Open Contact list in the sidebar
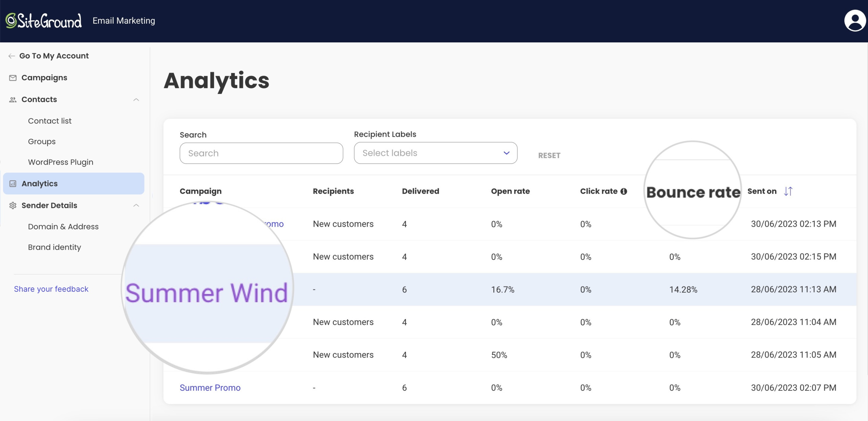 (x=50, y=121)
